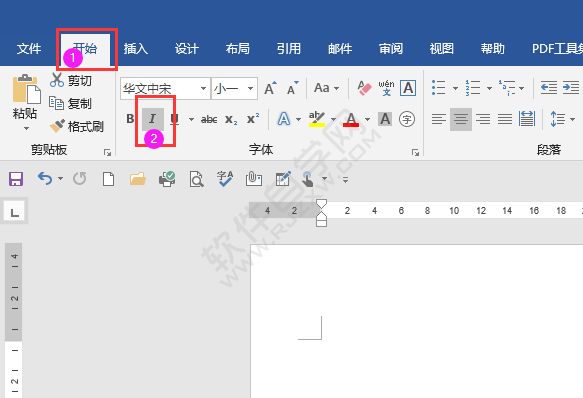Toggle bold formatting

tap(130, 119)
